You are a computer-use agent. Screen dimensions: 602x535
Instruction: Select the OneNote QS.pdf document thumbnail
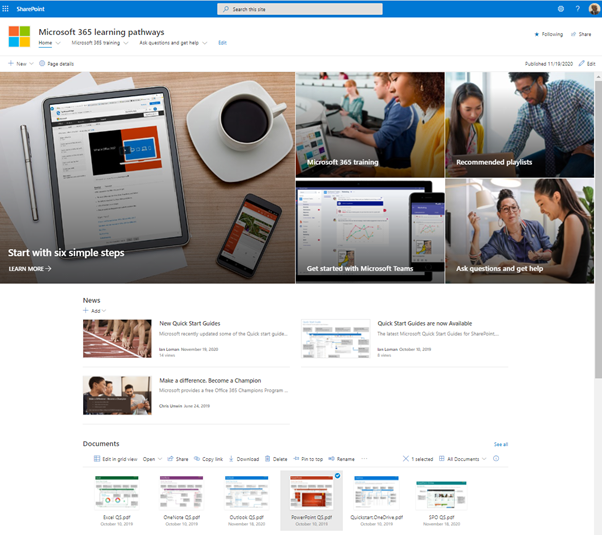182,492
